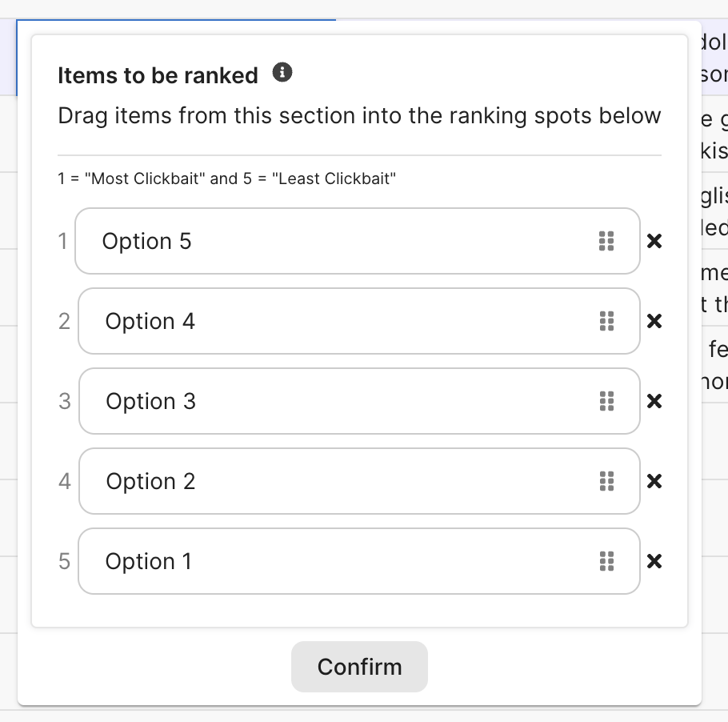
Task: Click the drag handle on Option 4
Action: click(606, 321)
